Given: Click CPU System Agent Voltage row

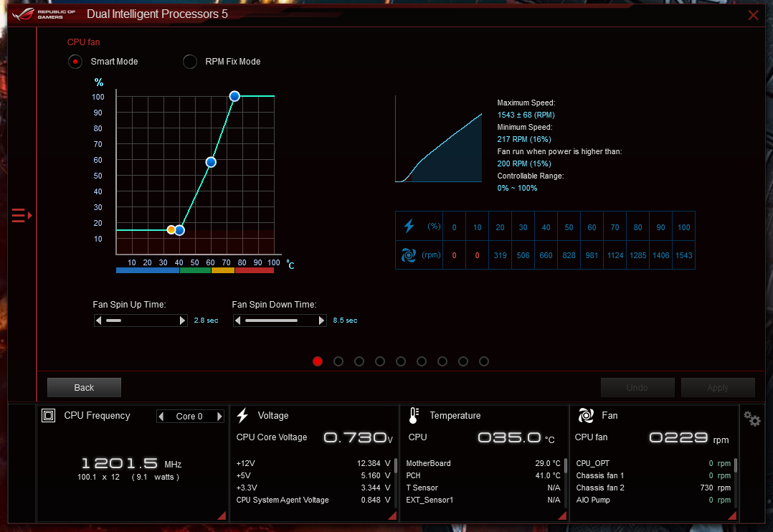Looking at the screenshot, I should point(313,500).
